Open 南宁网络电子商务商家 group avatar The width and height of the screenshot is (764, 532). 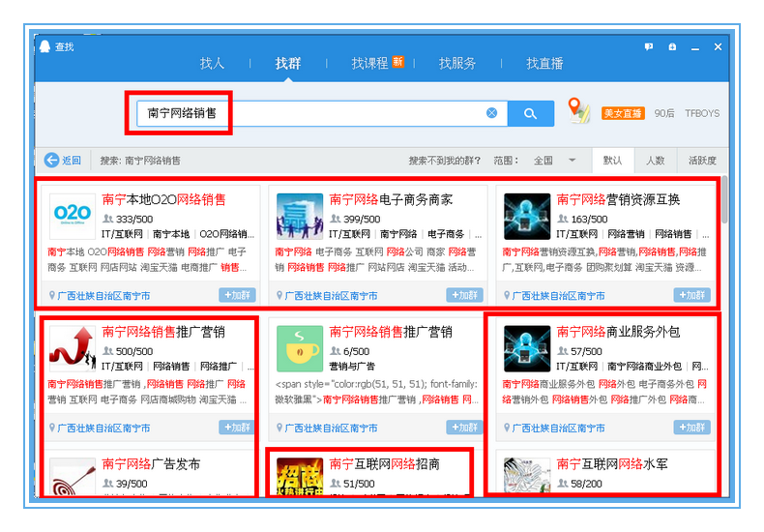pyautogui.click(x=300, y=217)
